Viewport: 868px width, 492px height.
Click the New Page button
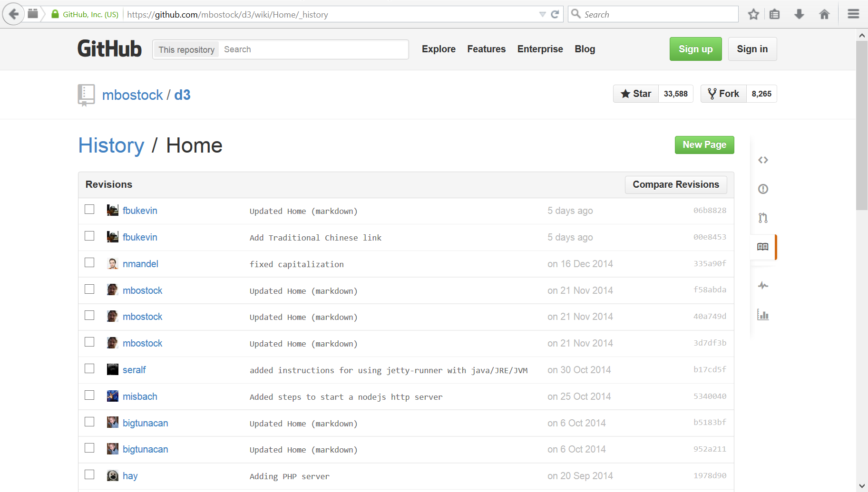click(704, 145)
